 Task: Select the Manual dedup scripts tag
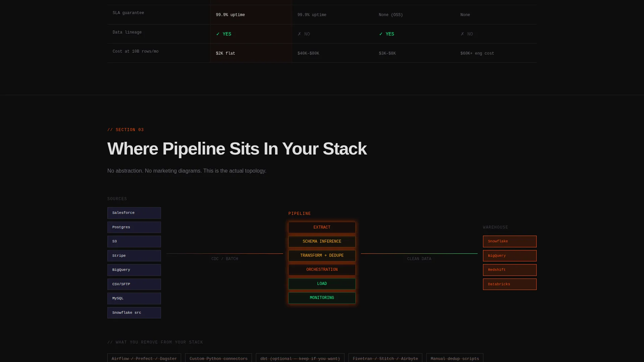click(455, 358)
